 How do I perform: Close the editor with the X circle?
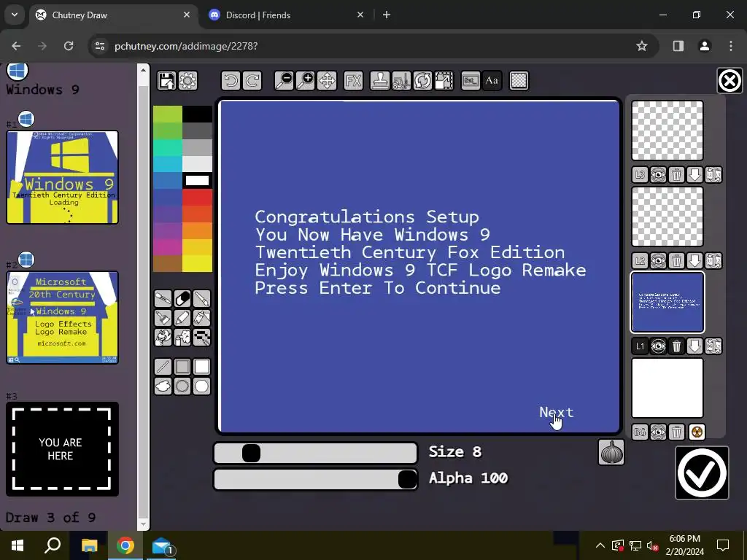[729, 80]
